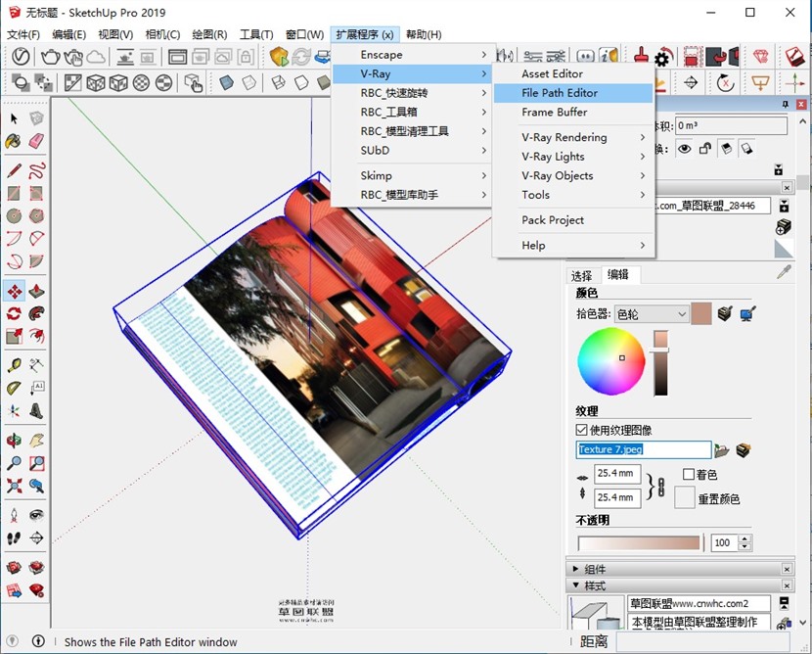812x654 pixels.
Task: Open the 文件(F) File menu
Action: (23, 34)
